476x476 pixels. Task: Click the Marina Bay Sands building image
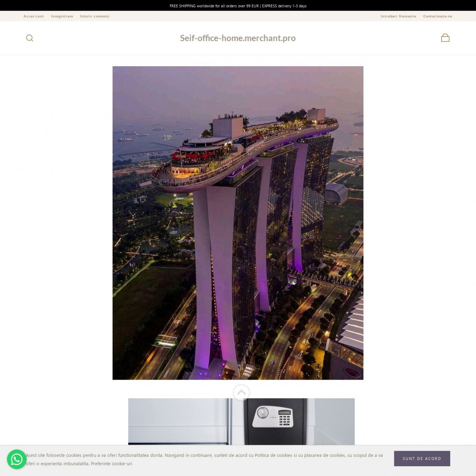pyautogui.click(x=238, y=223)
